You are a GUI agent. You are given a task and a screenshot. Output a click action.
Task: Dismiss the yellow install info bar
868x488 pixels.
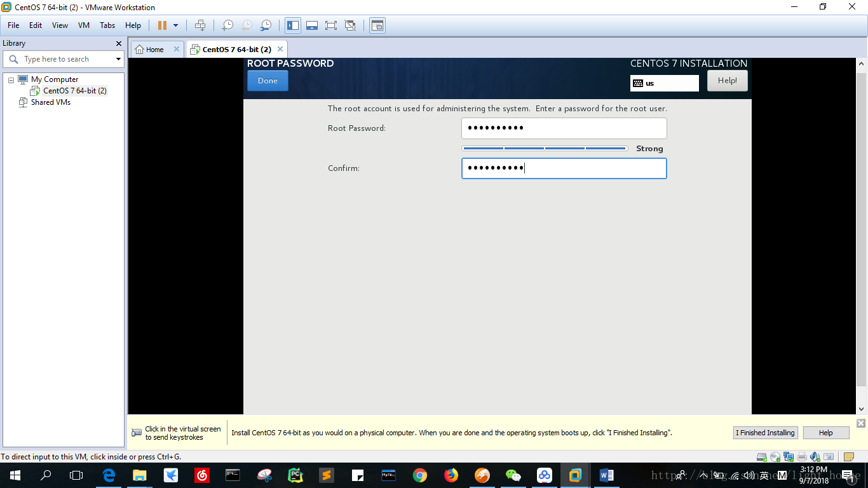(x=861, y=423)
